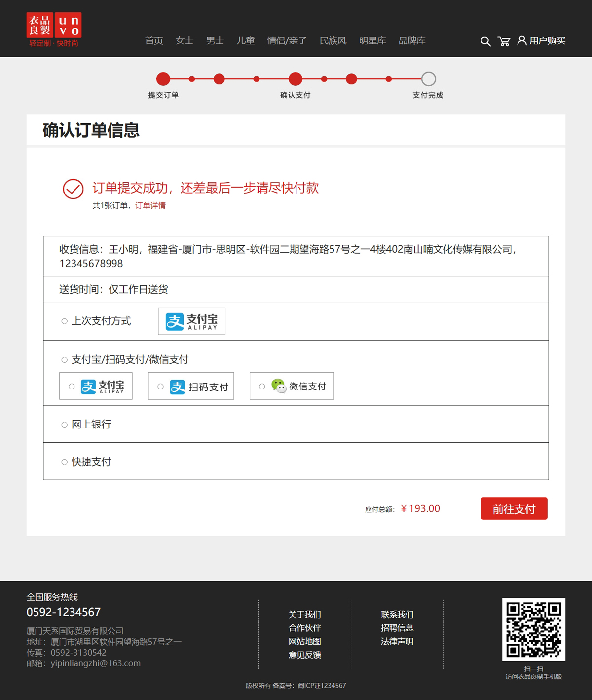Click the 确认支付 progress step circle
This screenshot has height=700, width=592.
[x=296, y=79]
